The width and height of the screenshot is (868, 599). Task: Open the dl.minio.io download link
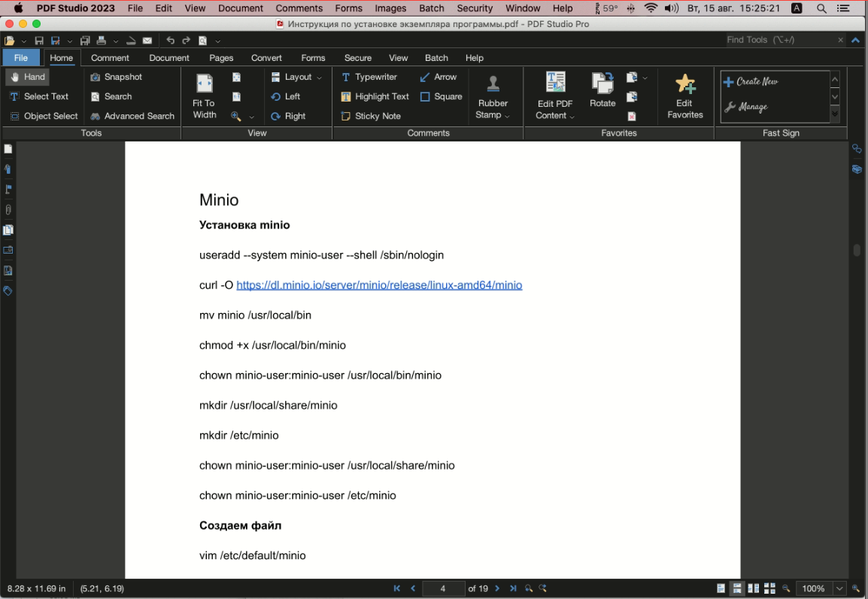[379, 285]
